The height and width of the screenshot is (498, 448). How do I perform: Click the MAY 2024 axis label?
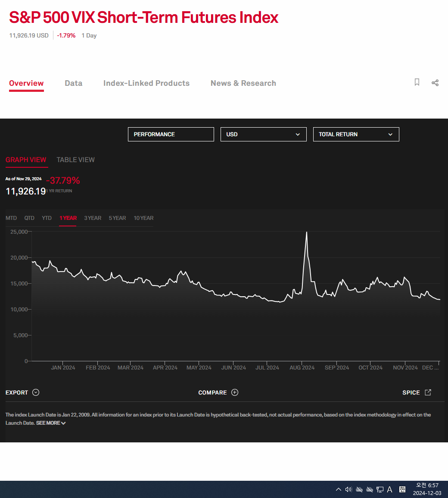pyautogui.click(x=199, y=367)
